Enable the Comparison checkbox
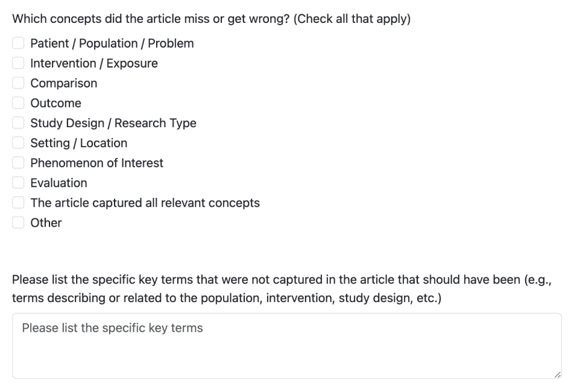The height and width of the screenshot is (392, 574). 19,83
